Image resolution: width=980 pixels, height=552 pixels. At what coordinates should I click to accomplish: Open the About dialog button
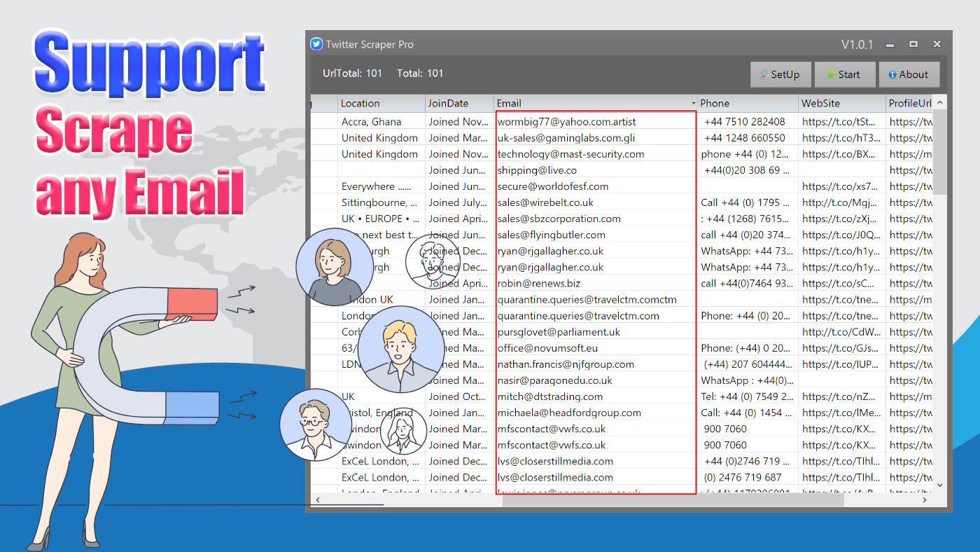tap(909, 75)
